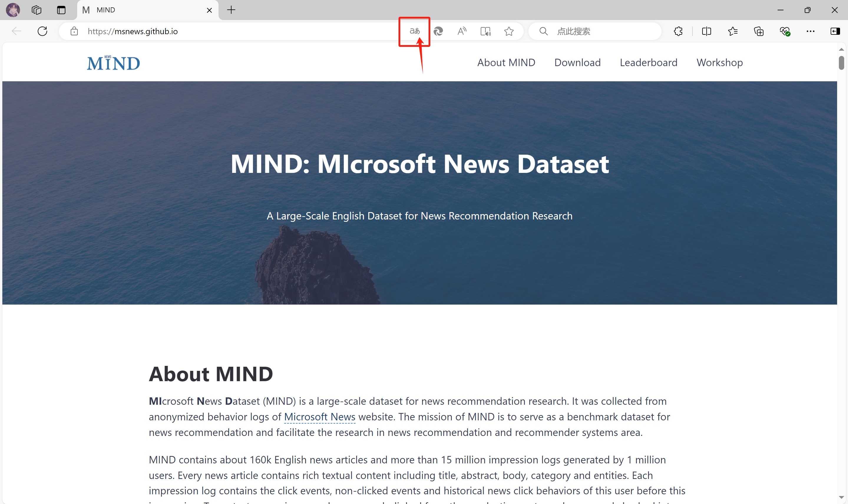This screenshot has height=504, width=848.
Task: Open browser essentials heart icon
Action: coord(784,31)
